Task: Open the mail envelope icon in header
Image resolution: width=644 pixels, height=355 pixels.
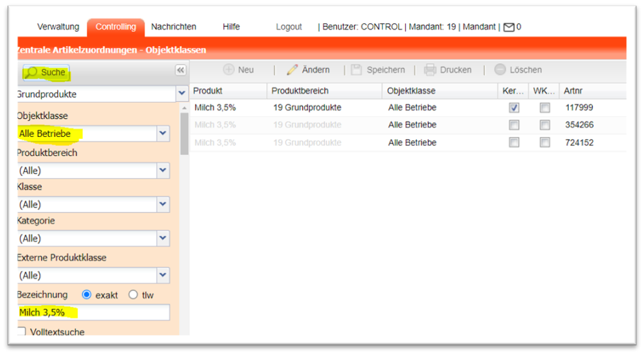Action: click(x=509, y=28)
